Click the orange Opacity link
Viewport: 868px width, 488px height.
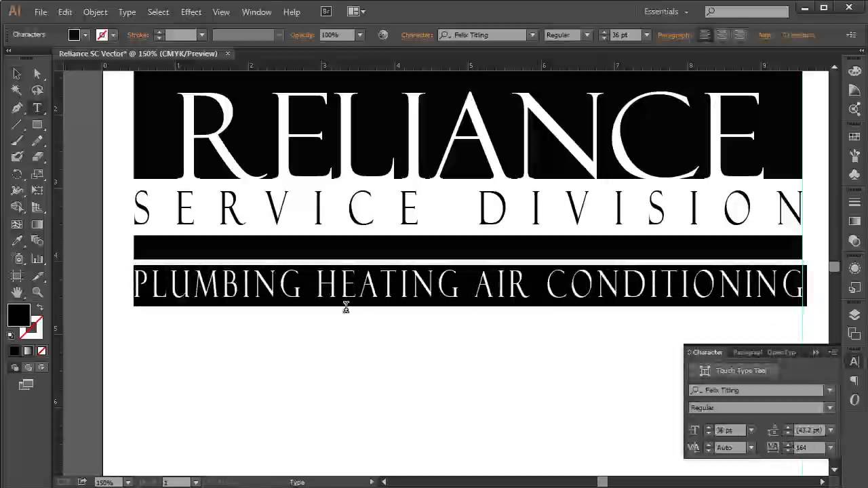(302, 35)
